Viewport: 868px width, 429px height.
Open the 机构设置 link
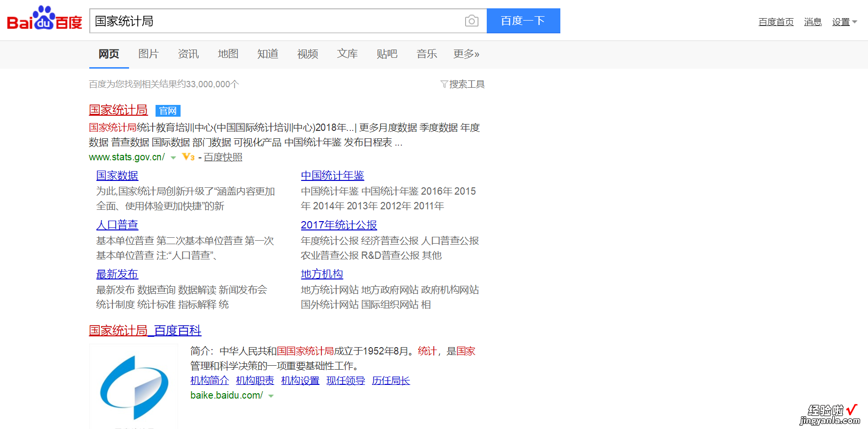[x=300, y=380]
